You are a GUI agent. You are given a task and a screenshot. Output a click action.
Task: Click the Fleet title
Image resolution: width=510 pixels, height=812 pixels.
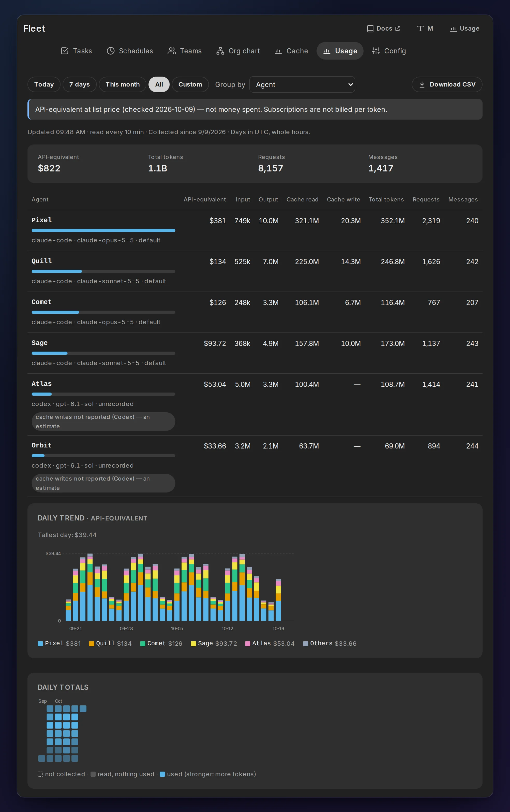[34, 29]
